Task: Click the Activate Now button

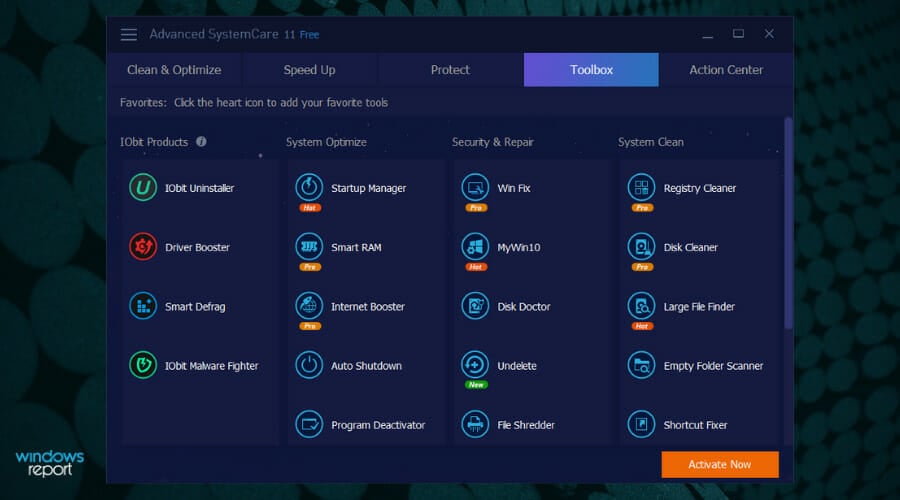Action: pos(720,464)
